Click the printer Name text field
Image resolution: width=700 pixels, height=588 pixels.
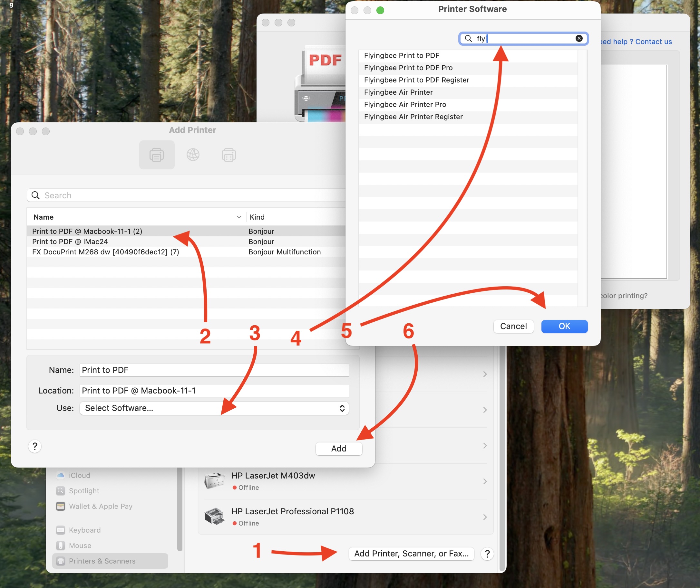214,370
